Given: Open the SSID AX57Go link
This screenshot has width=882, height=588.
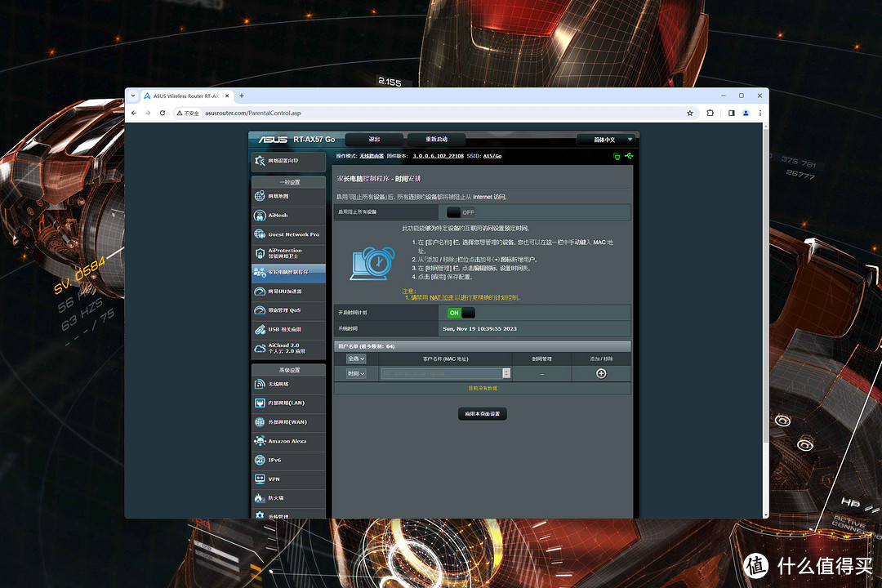Looking at the screenshot, I should click(492, 156).
